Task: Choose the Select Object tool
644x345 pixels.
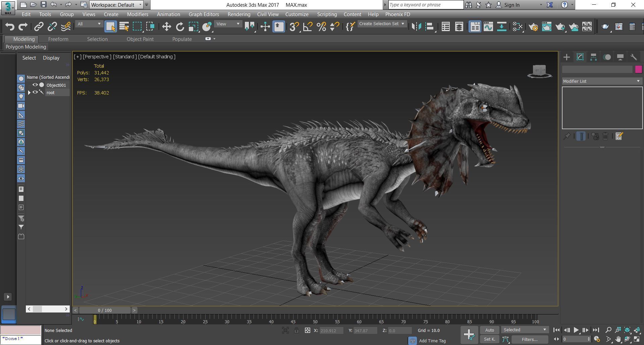Action: pyautogui.click(x=110, y=26)
